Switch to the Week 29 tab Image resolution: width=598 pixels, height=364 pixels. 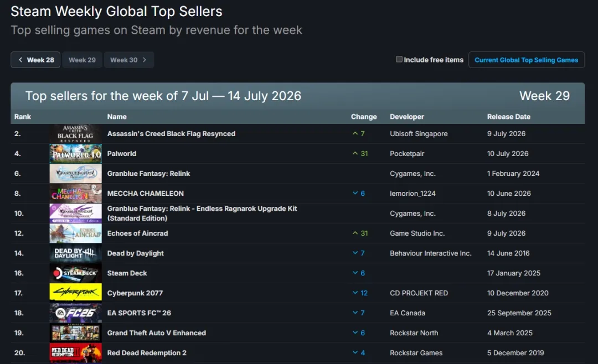[82, 60]
